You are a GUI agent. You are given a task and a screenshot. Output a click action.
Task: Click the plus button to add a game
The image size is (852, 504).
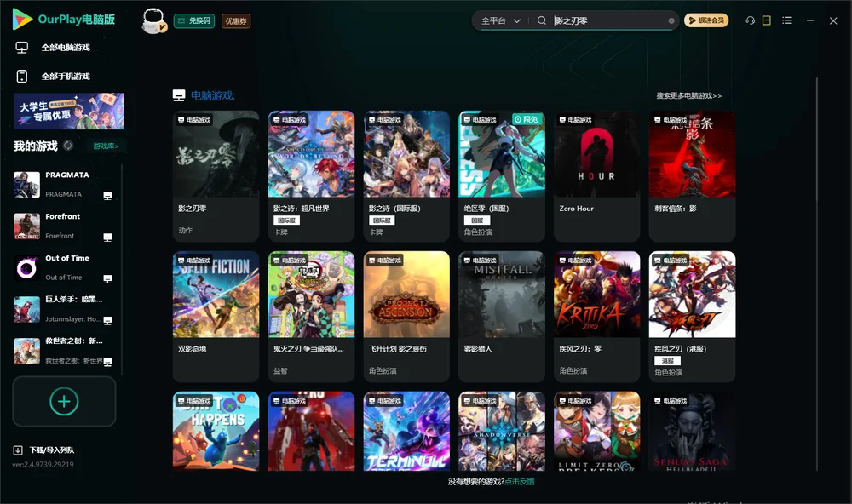click(x=64, y=401)
